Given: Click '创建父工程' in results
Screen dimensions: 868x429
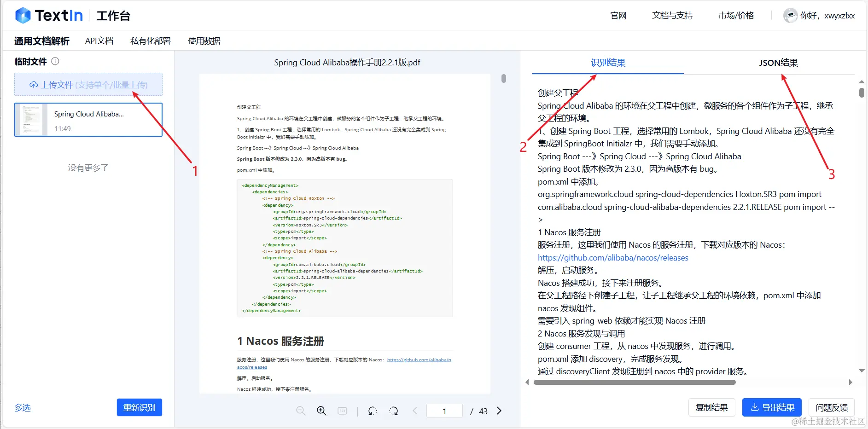Looking at the screenshot, I should coord(558,93).
